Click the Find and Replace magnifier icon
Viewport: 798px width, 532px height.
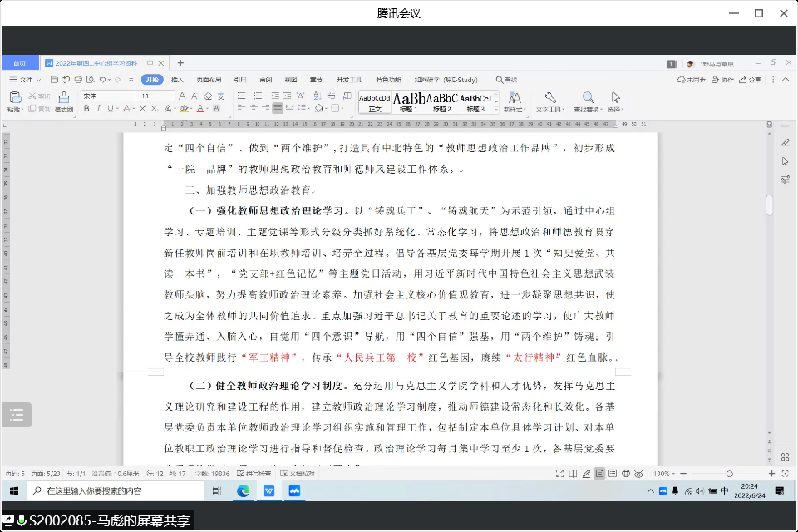coord(588,97)
